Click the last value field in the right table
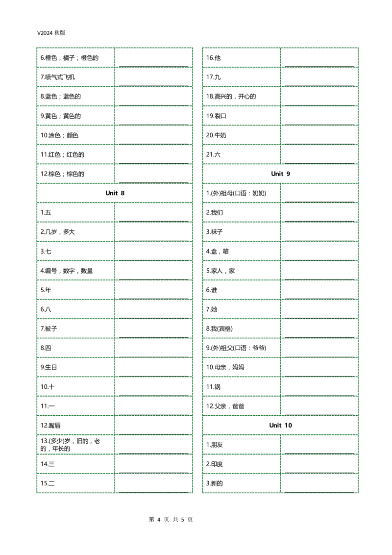The image size is (392, 555). (319, 482)
